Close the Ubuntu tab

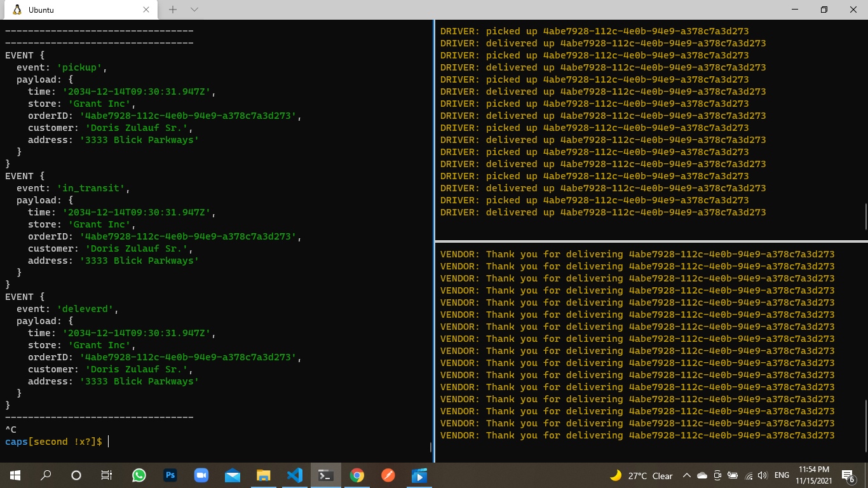coord(146,10)
